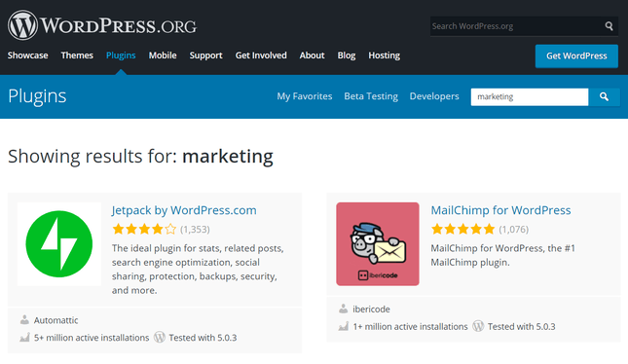The height and width of the screenshot is (364, 628).
Task: Submit the plugin search with magnifier button
Action: coord(604,97)
